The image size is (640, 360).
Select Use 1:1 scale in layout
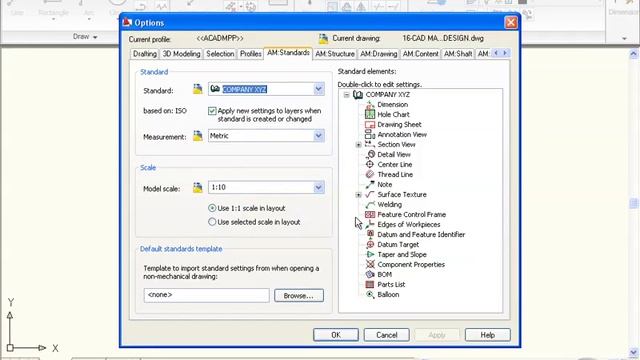[212, 208]
